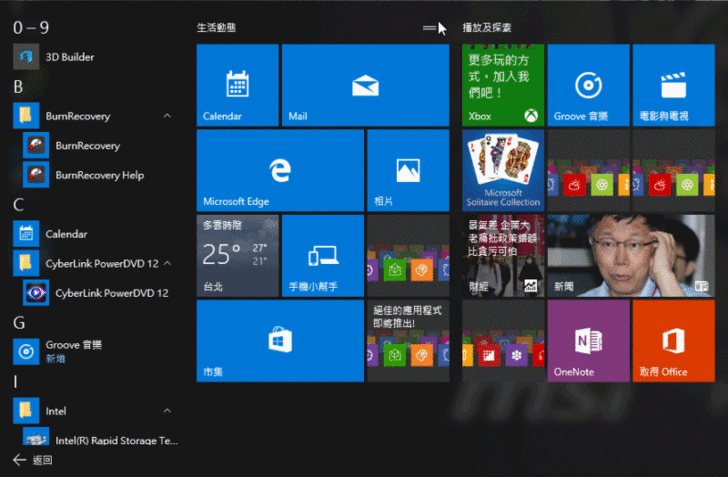
Task: Open the 市集 Store tile
Action: click(x=280, y=341)
